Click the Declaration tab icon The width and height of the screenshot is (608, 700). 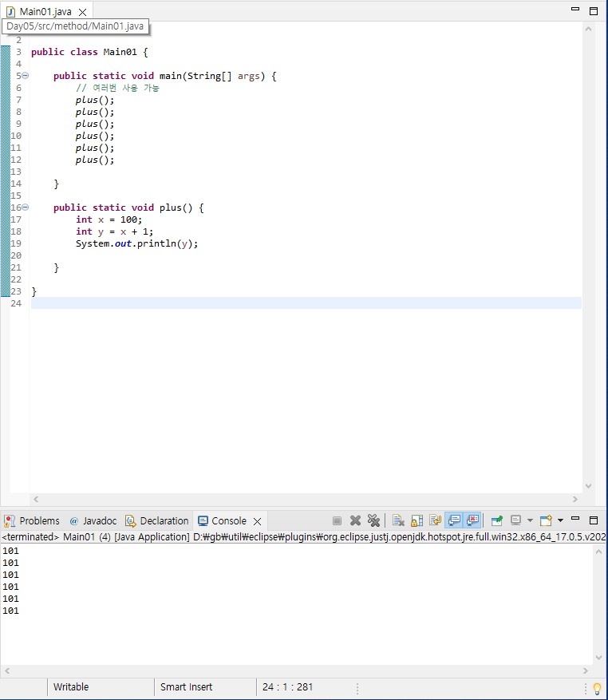coord(130,521)
